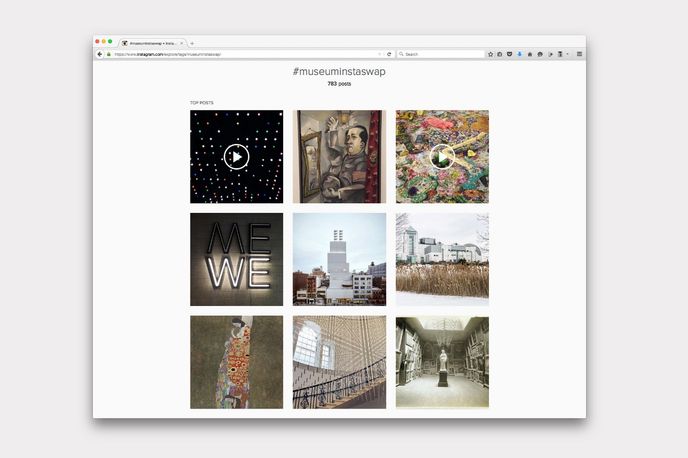Show the bookmarks list icon beside the star
The height and width of the screenshot is (458, 688).
point(499,54)
